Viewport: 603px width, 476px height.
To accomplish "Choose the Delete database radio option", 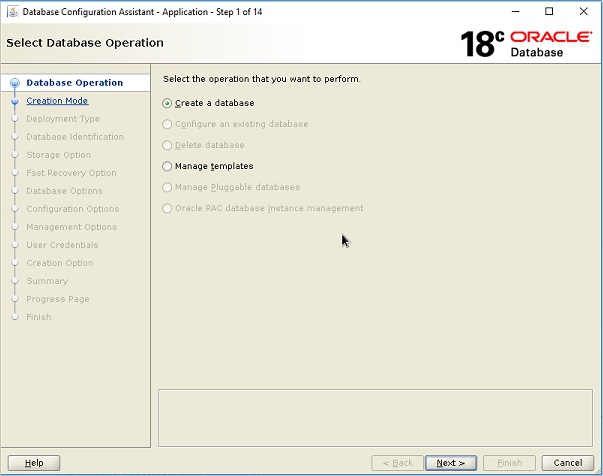I will 167,145.
